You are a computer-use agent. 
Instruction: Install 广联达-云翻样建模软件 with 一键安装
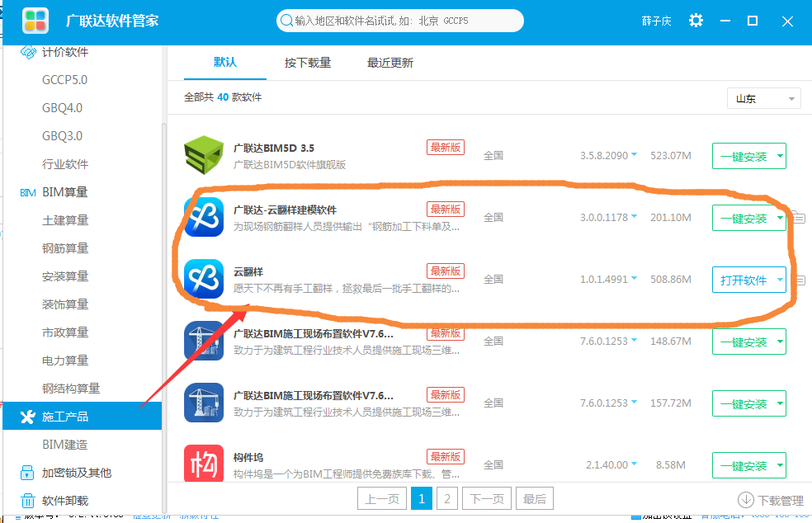[744, 218]
